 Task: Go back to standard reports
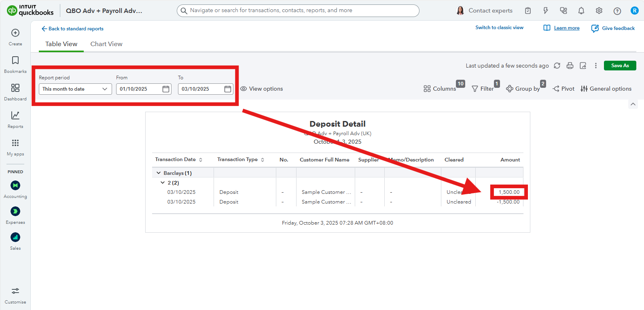[72, 29]
